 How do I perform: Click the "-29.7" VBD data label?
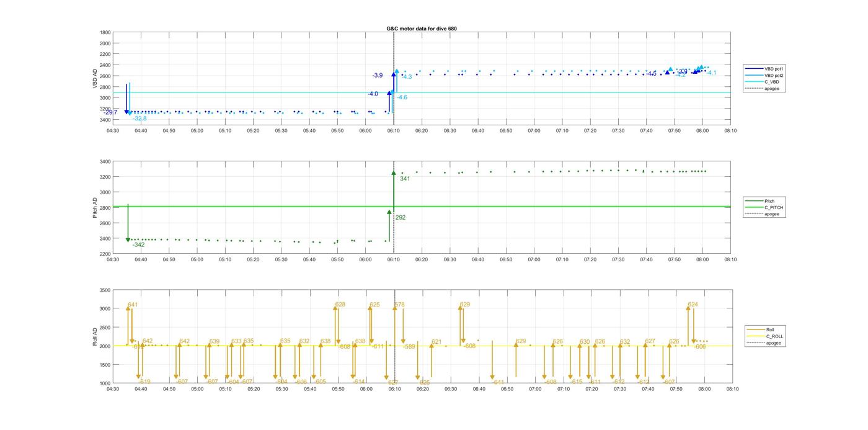tap(111, 112)
